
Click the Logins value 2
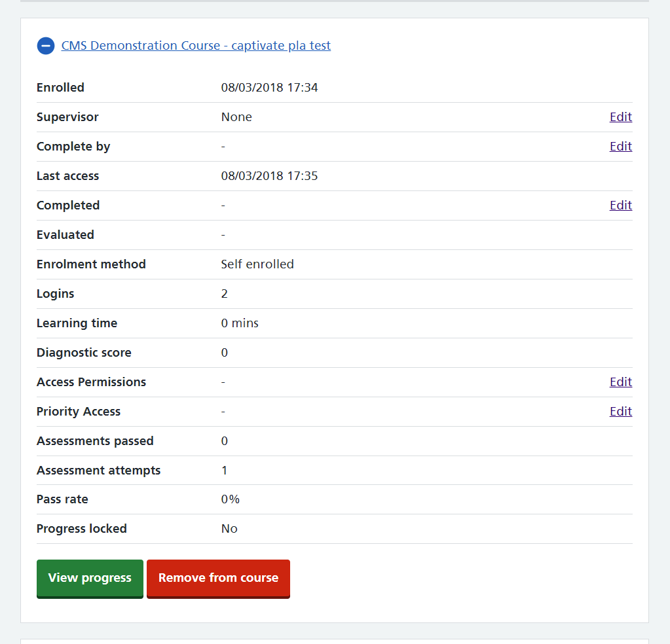pos(225,294)
